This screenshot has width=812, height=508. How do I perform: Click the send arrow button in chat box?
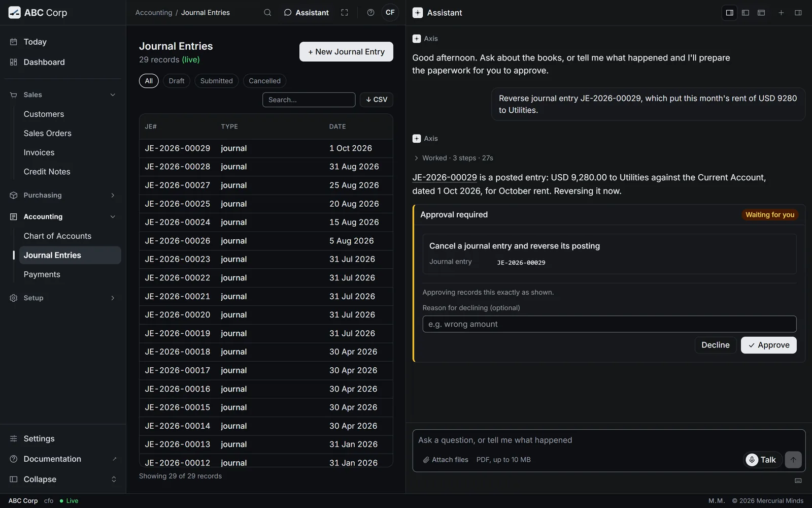[x=793, y=460]
